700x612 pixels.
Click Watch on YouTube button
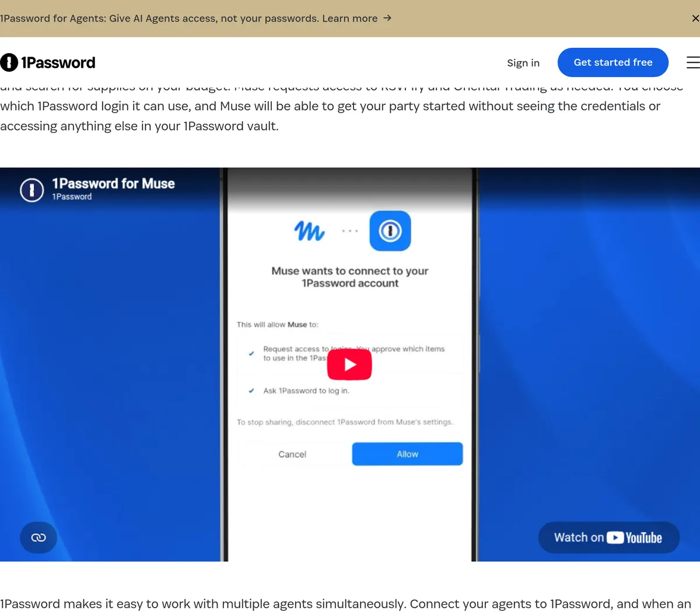point(608,537)
